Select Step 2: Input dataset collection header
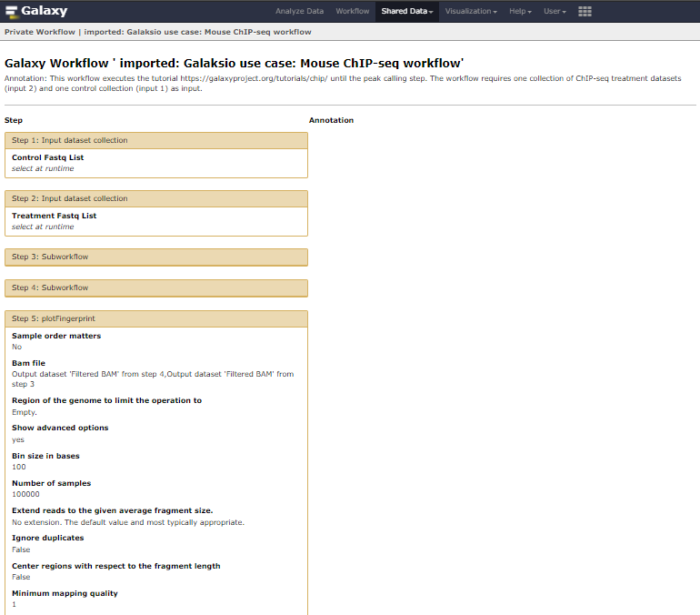This screenshot has height=615, width=700. (156, 198)
